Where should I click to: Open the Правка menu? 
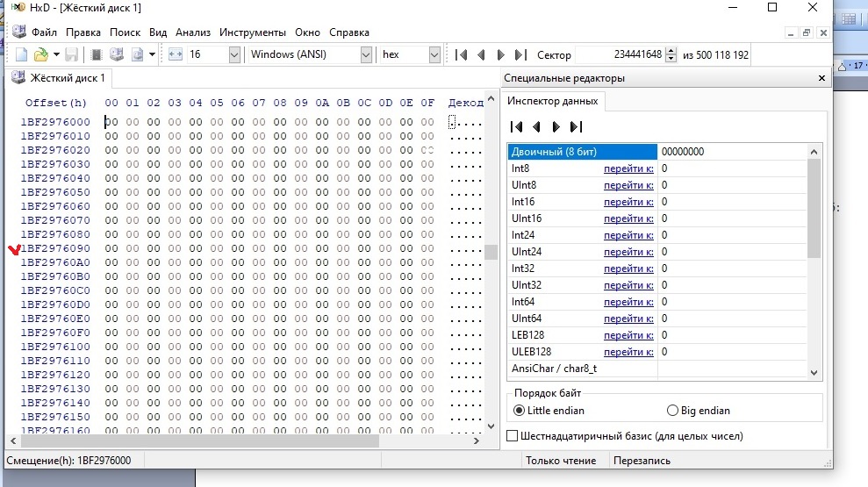[x=83, y=32]
